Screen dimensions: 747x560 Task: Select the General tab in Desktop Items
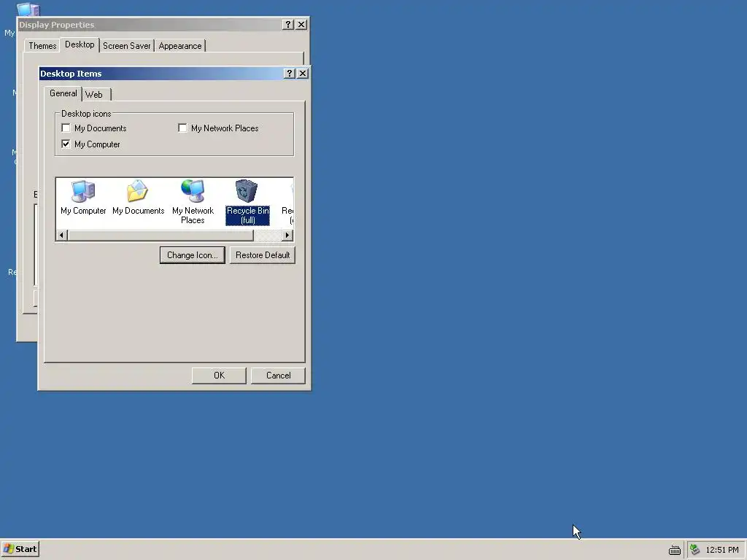click(x=63, y=93)
